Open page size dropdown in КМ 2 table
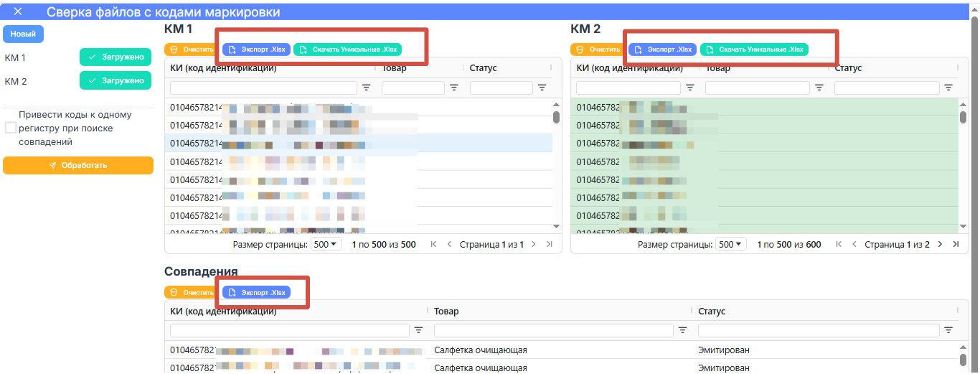This screenshot has height=374, width=980. 730,244
